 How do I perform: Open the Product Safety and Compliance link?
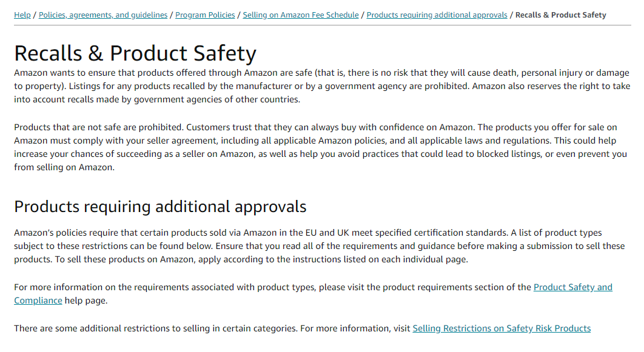click(572, 287)
